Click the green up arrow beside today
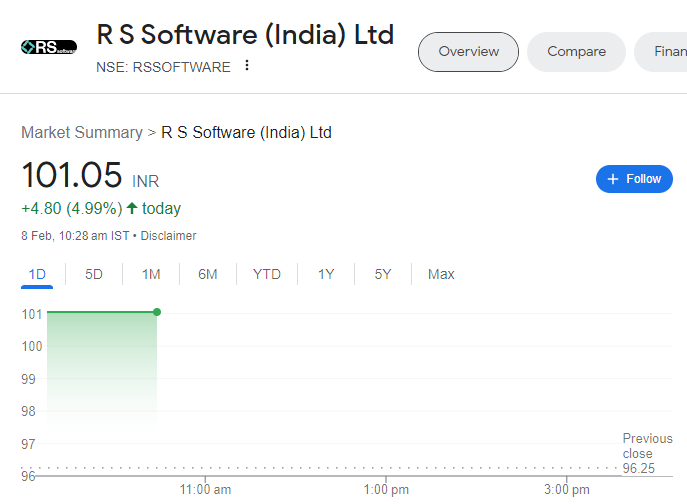Image resolution: width=687 pixels, height=504 pixels. [132, 208]
